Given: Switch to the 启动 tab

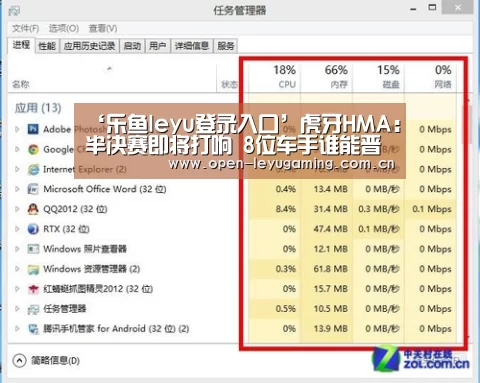Looking at the screenshot, I should click(132, 46).
